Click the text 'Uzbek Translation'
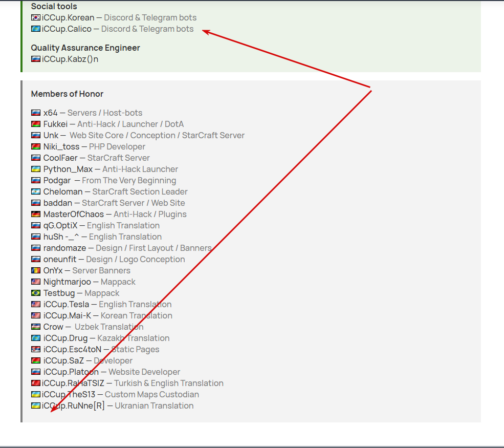The height and width of the screenshot is (448, 504). tap(109, 327)
